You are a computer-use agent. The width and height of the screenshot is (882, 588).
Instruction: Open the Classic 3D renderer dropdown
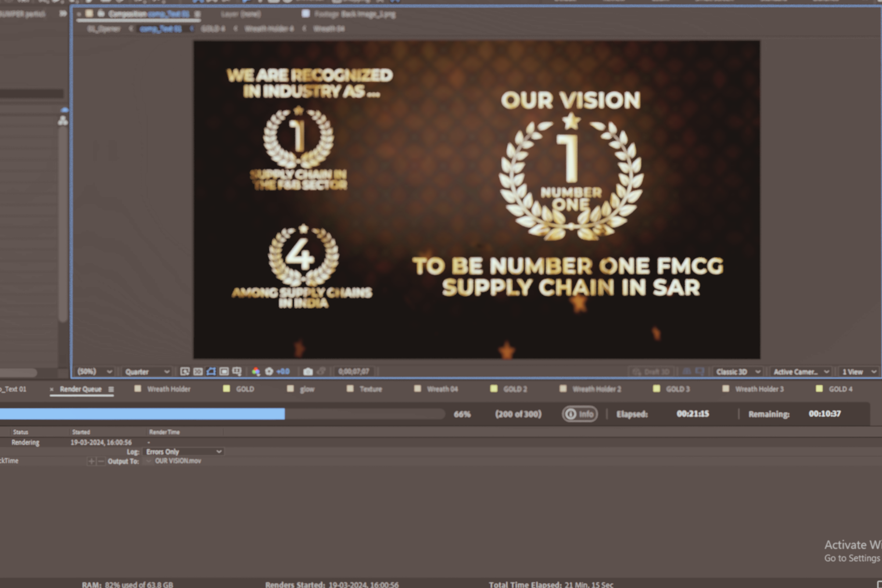pos(738,372)
